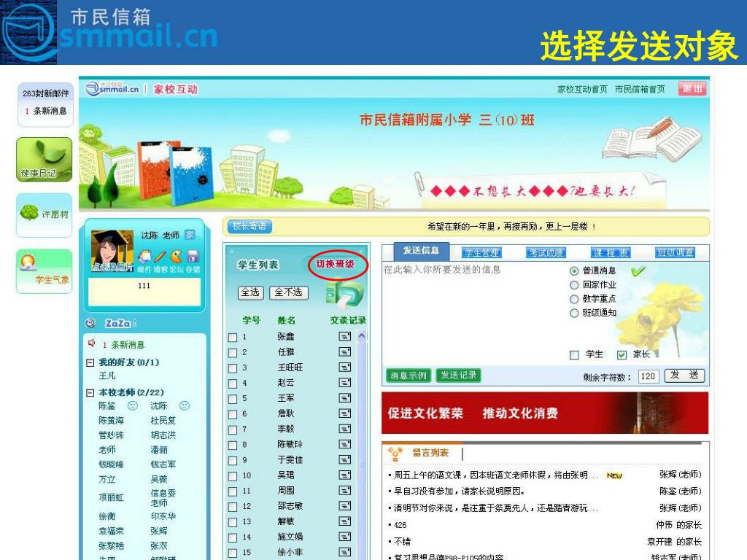
Task: Check the box for student 2 任雅
Action: coord(233,353)
